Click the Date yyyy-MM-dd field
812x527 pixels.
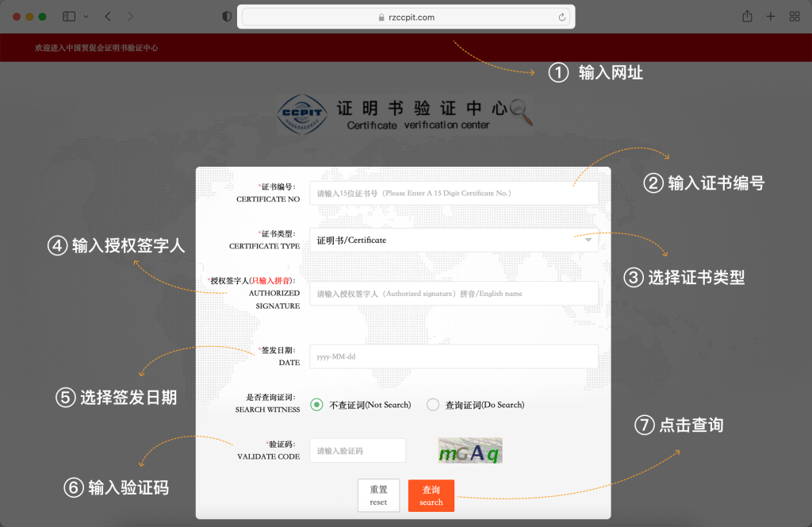click(x=454, y=356)
